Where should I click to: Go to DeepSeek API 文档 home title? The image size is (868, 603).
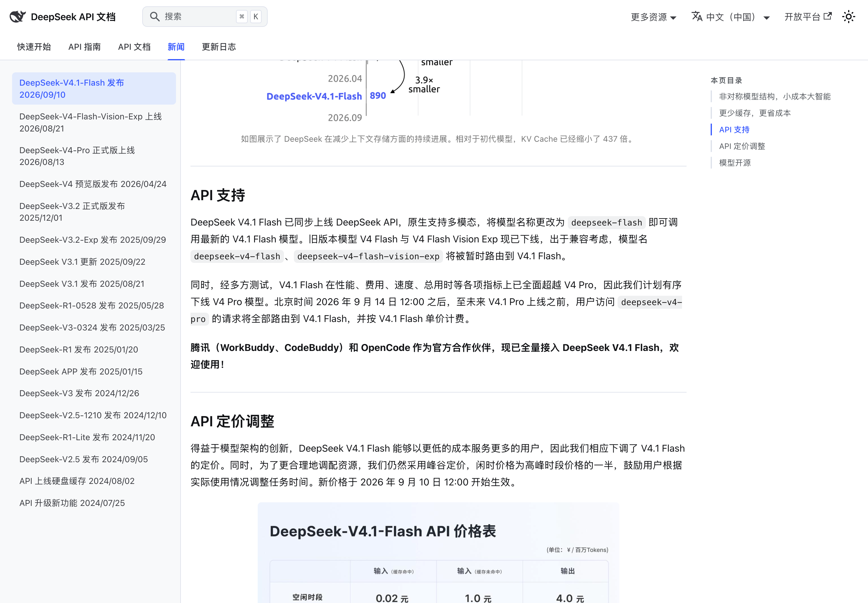(x=73, y=17)
